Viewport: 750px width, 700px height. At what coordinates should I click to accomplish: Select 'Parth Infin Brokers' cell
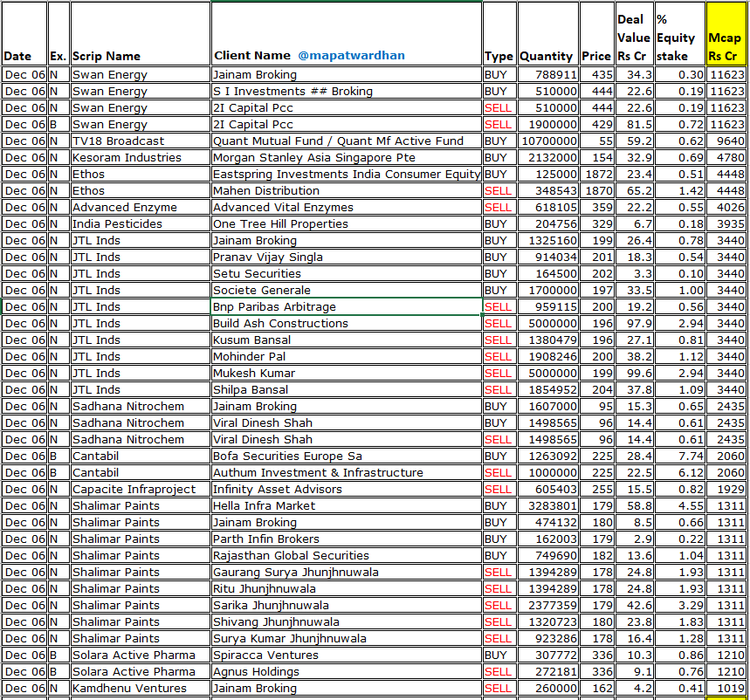click(x=347, y=539)
